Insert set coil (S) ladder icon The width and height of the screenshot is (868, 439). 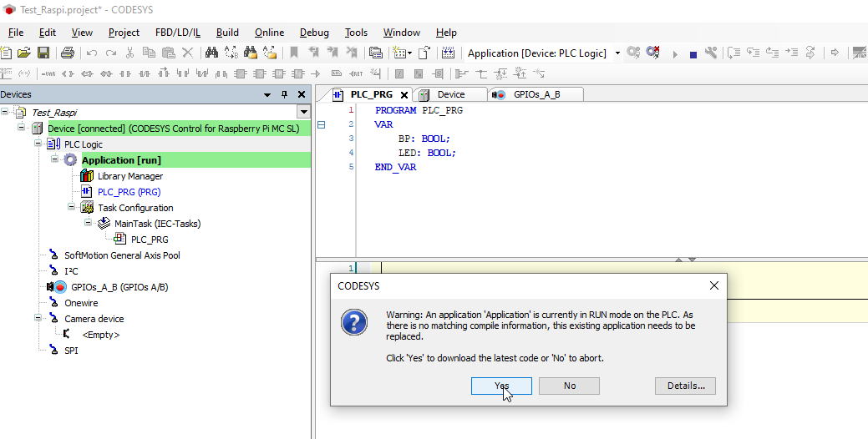click(x=87, y=73)
